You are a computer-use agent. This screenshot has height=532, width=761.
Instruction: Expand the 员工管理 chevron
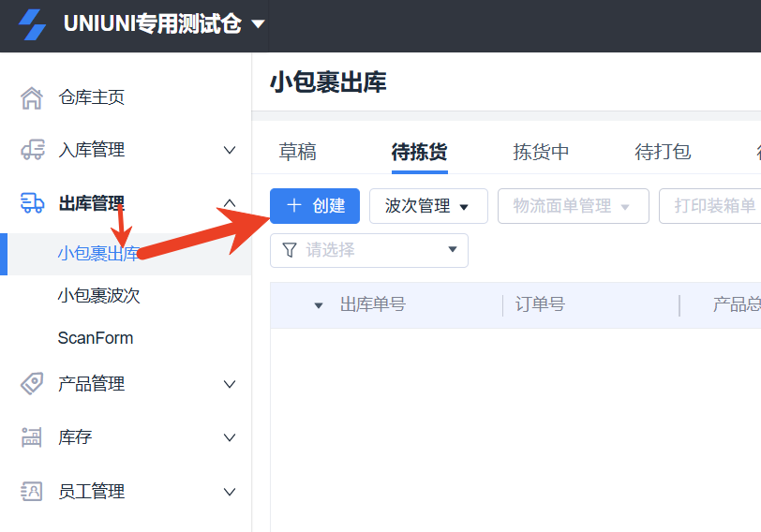(230, 492)
